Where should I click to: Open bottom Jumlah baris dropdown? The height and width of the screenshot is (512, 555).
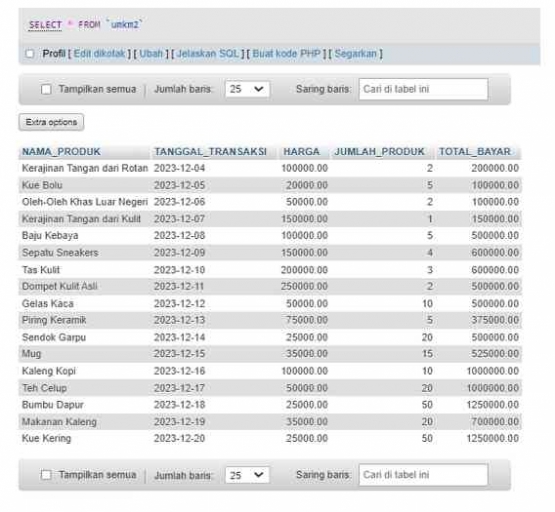click(x=247, y=475)
